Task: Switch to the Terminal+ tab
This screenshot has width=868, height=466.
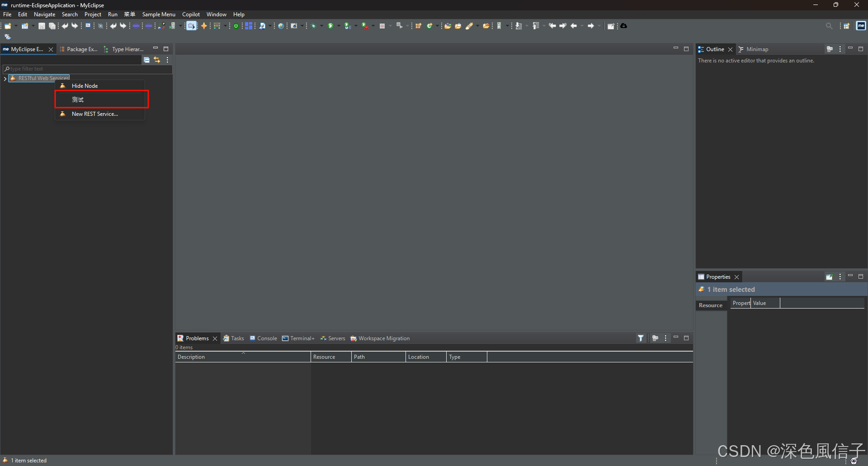Action: point(298,338)
